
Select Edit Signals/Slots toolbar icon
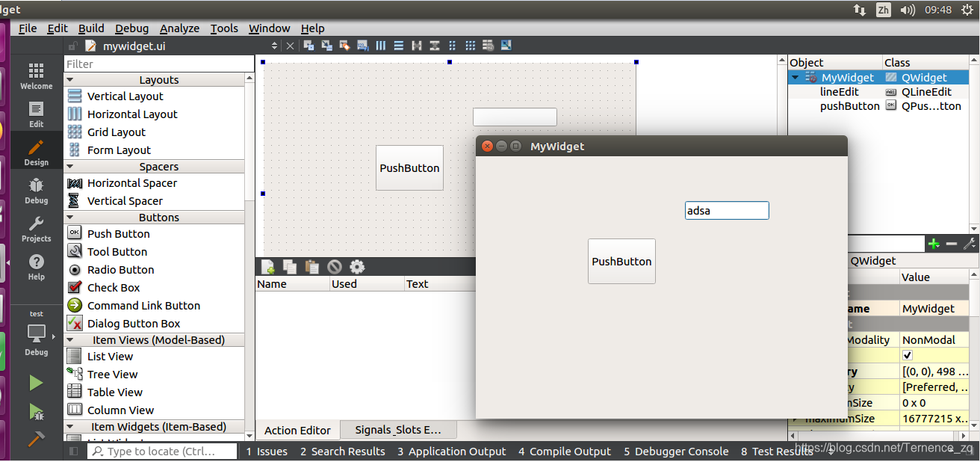click(x=326, y=46)
